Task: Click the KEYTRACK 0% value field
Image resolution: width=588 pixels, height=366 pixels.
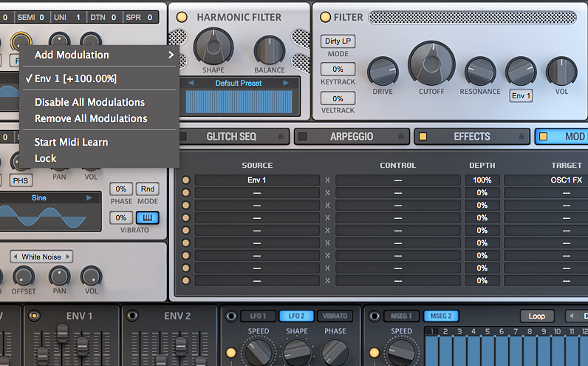Action: (x=338, y=69)
